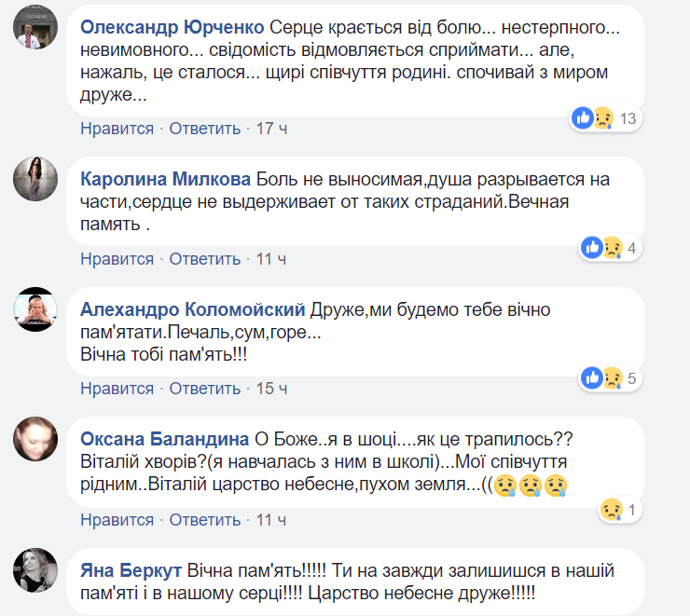Click sad reaction on Оксана Баландина's comment
Image resolution: width=690 pixels, height=616 pixels.
coord(612,510)
